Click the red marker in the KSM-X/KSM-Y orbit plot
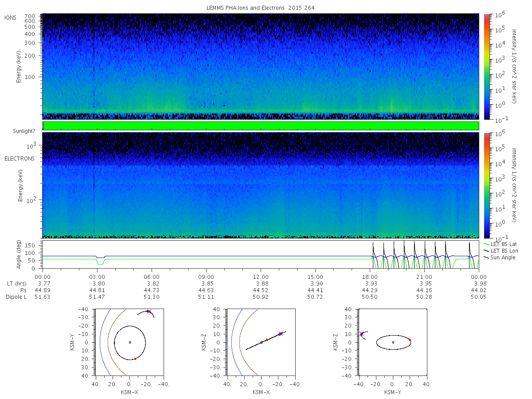532x399 pixels. click(135, 359)
